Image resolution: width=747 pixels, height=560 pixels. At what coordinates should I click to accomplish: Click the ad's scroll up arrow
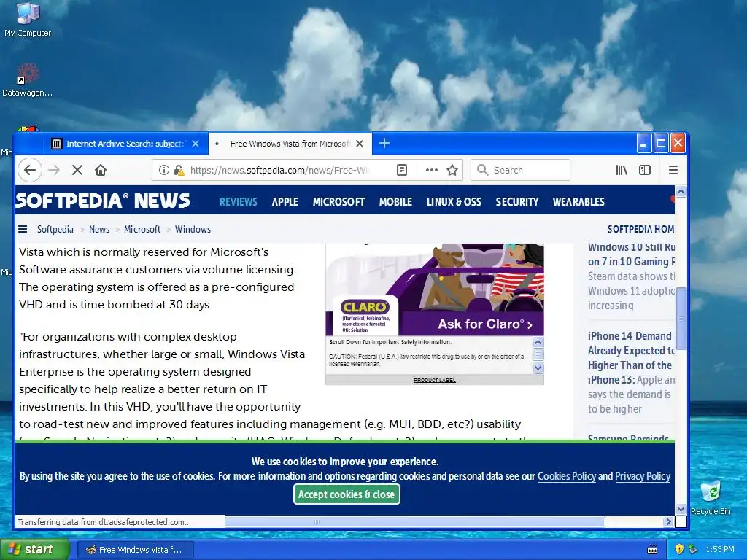tap(538, 343)
